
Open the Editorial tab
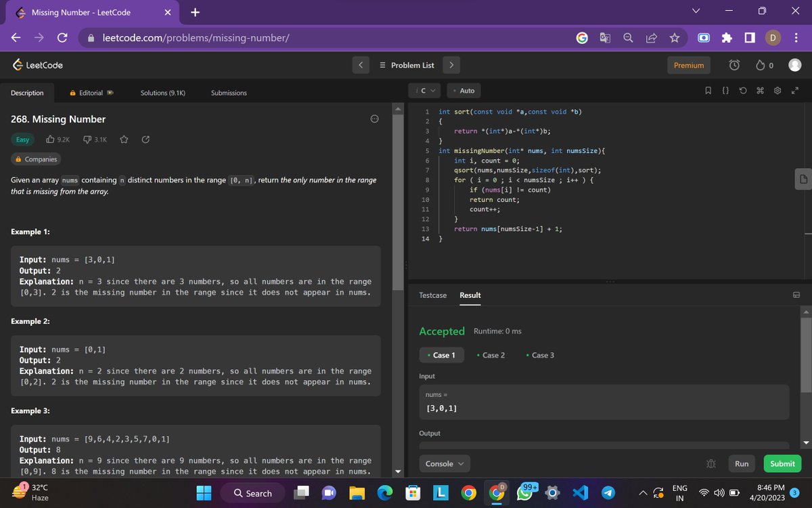pos(91,93)
